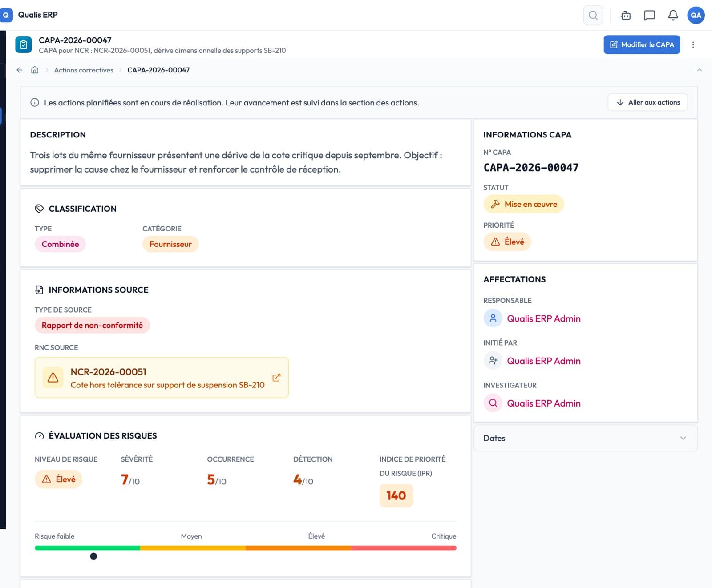The height and width of the screenshot is (588, 712).
Task: Open Responsable Qualis ERP Admin link
Action: click(544, 318)
